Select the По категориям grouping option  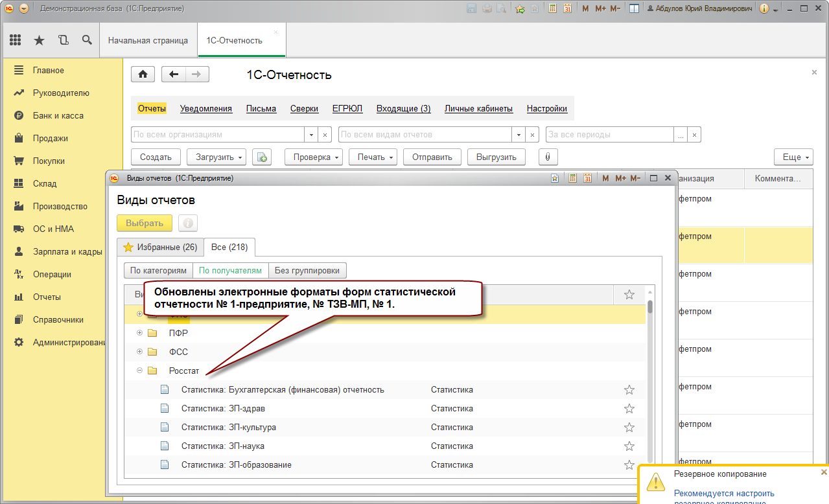(158, 271)
